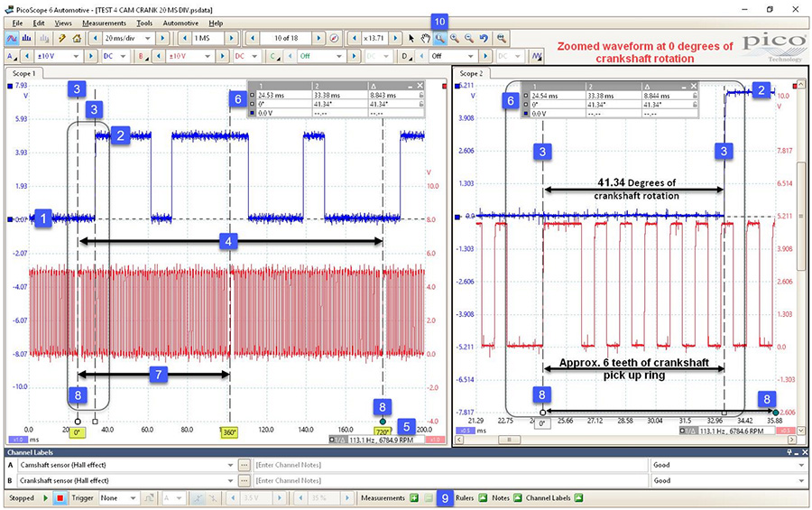The width and height of the screenshot is (812, 510).
Task: Go to previous buffer waveform
Action: [253, 38]
